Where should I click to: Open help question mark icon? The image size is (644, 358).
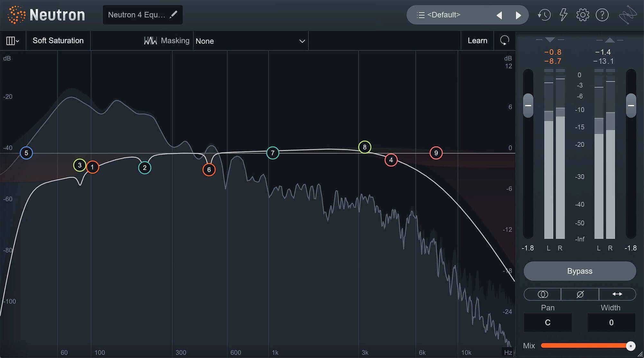(602, 15)
